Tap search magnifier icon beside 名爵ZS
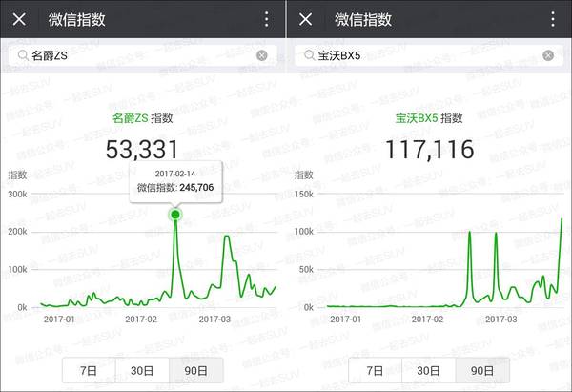The image size is (572, 392). click(x=23, y=55)
